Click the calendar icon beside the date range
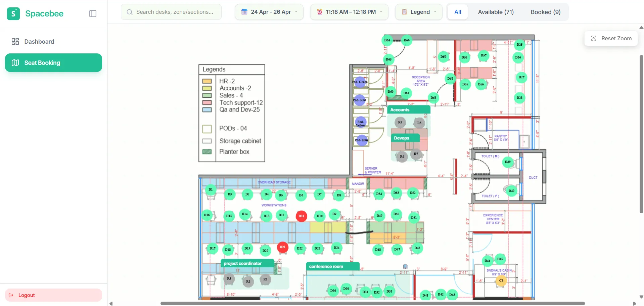Screen dimensions: 644x306 point(244,12)
